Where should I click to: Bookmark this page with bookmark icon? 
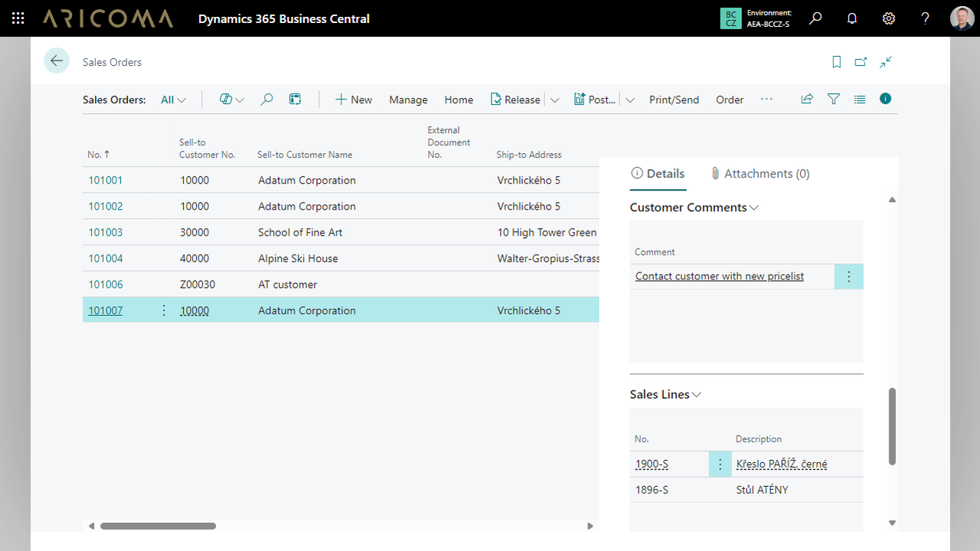[837, 62]
